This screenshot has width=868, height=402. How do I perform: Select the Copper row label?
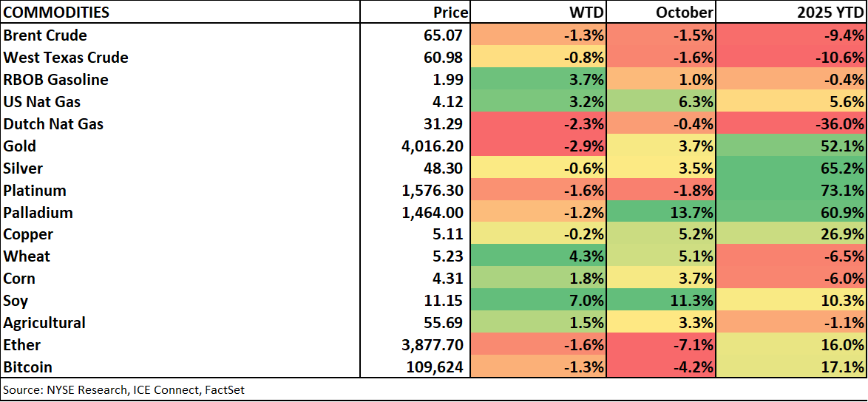(28, 235)
